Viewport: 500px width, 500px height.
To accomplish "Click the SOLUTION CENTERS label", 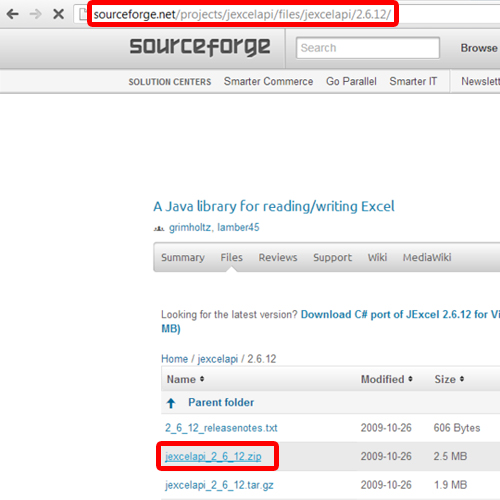I will 170,82.
